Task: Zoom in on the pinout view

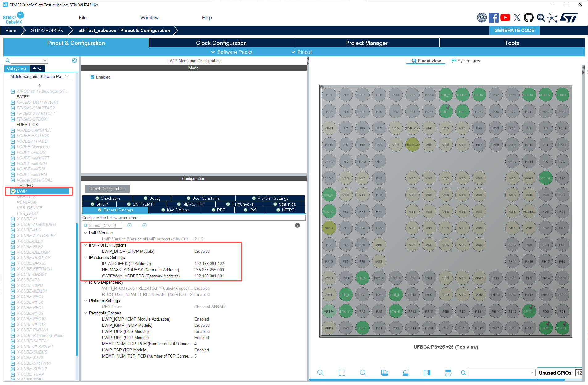Action: [x=321, y=373]
